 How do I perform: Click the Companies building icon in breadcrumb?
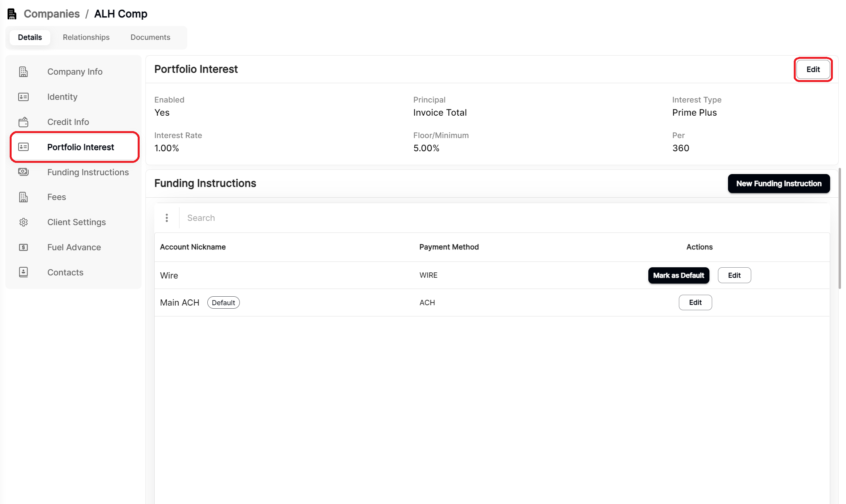12,13
